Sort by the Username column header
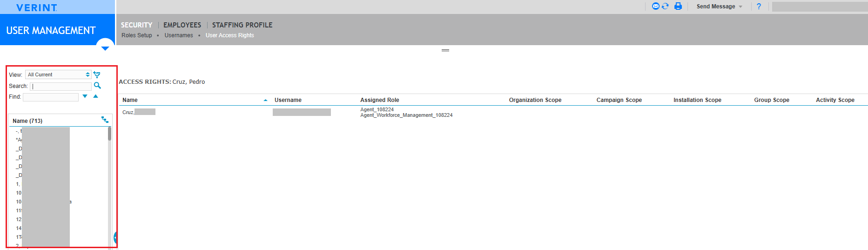This screenshot has height=250, width=868. click(288, 100)
